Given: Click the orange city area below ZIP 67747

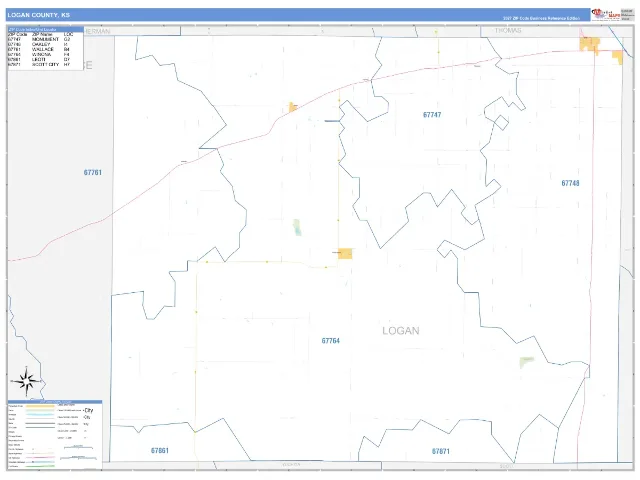Looking at the screenshot, I should [x=345, y=253].
